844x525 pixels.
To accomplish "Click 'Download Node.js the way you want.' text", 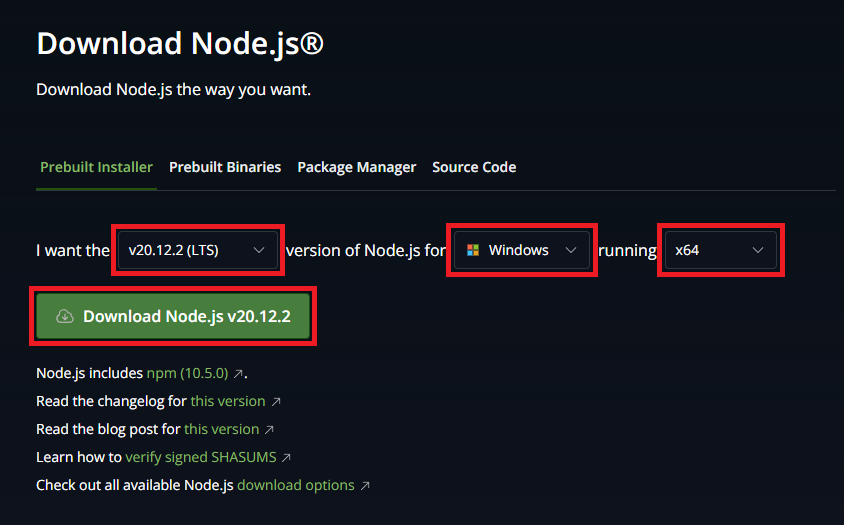I will coord(173,89).
